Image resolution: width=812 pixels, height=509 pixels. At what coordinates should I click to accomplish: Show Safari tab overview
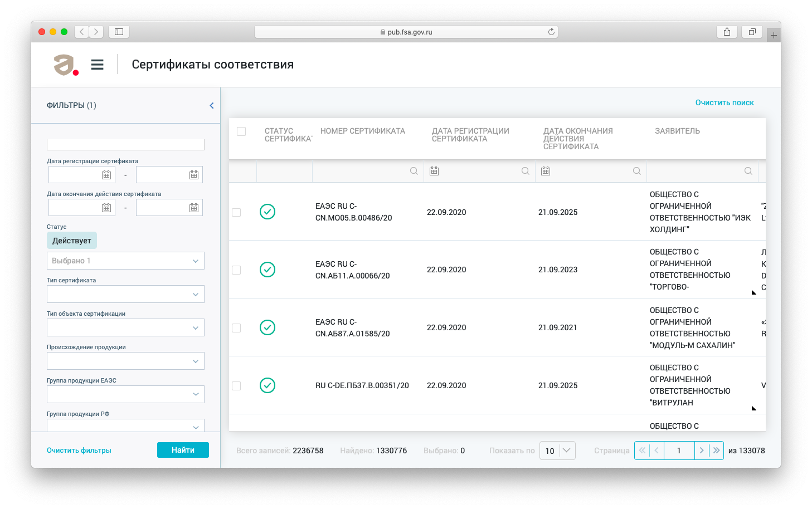[x=752, y=32]
